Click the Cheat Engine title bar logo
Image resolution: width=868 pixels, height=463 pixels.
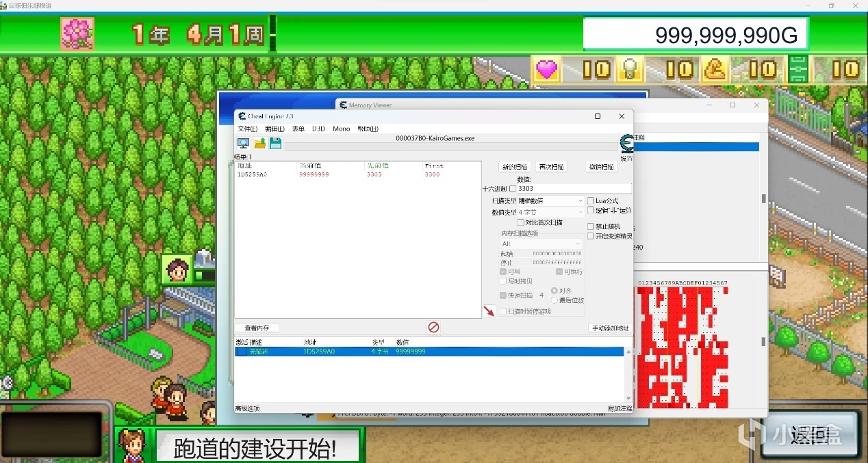click(242, 116)
